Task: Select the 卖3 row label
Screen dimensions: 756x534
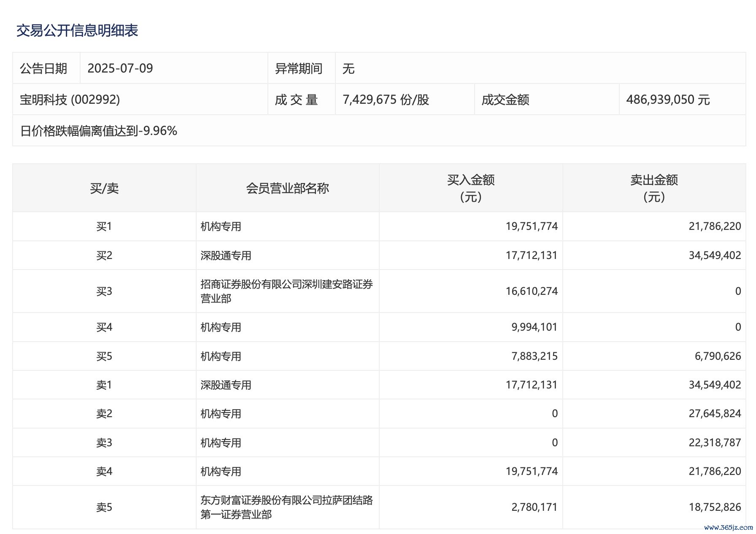Action: (x=104, y=443)
